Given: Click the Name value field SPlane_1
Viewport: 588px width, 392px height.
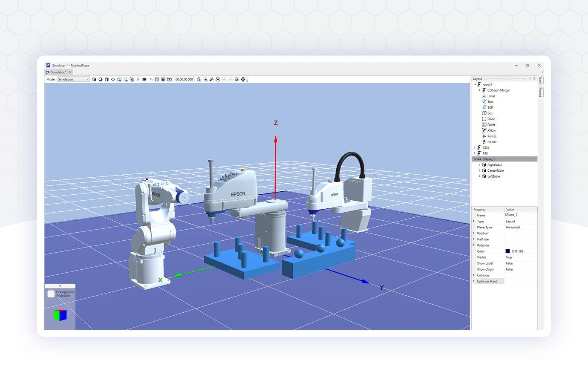Looking at the screenshot, I should (511, 215).
